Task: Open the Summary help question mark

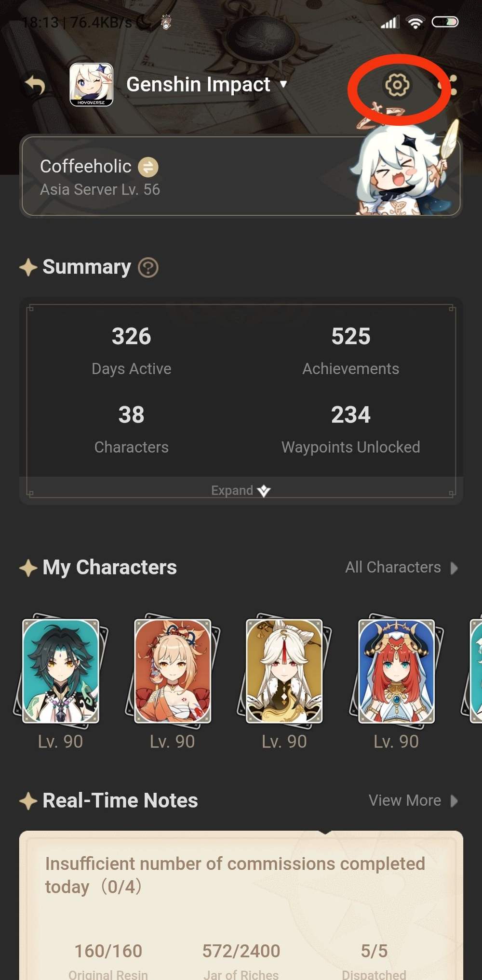Action: 148,267
